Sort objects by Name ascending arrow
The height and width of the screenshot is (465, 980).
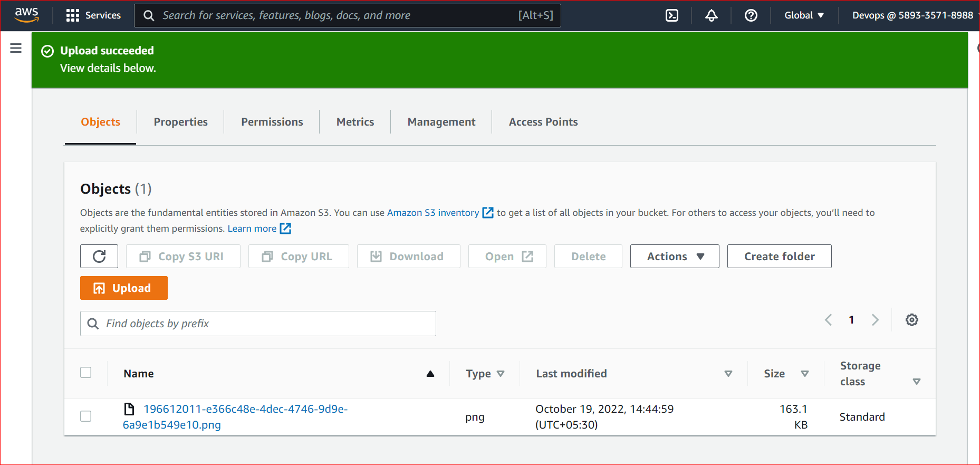point(430,374)
